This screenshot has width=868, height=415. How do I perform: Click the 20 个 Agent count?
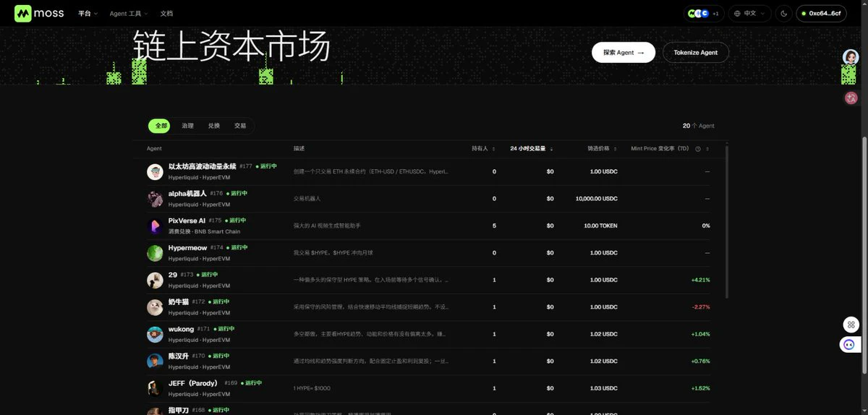pos(698,126)
